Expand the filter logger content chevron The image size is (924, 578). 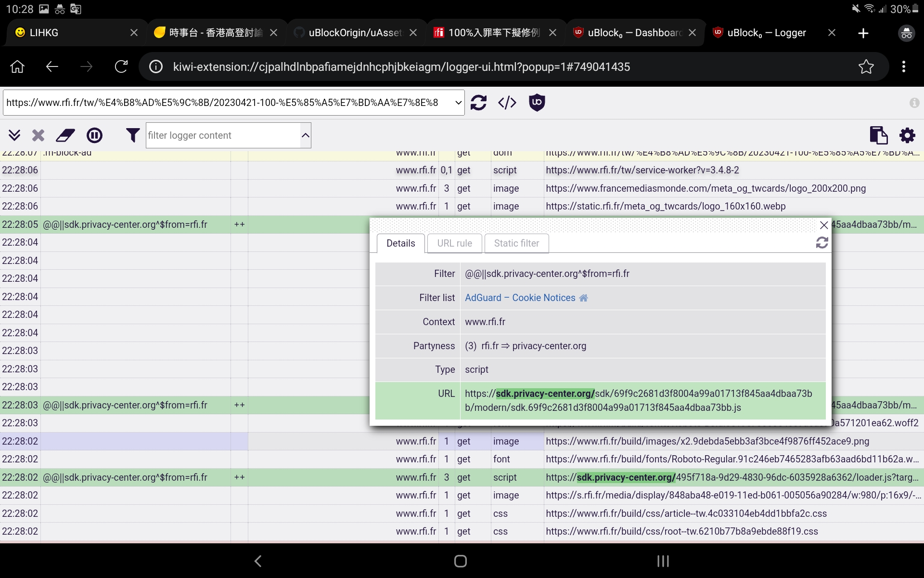click(305, 135)
